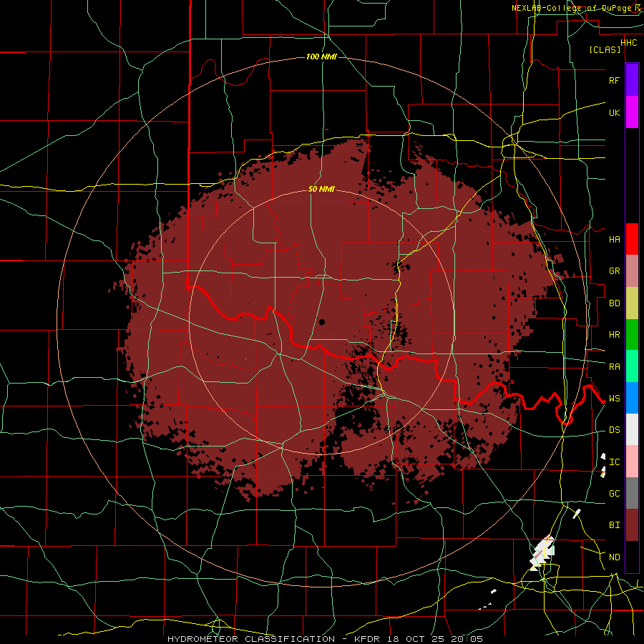This screenshot has width=644, height=644.
Task: Click the WS blue legend swatch
Action: (x=632, y=398)
